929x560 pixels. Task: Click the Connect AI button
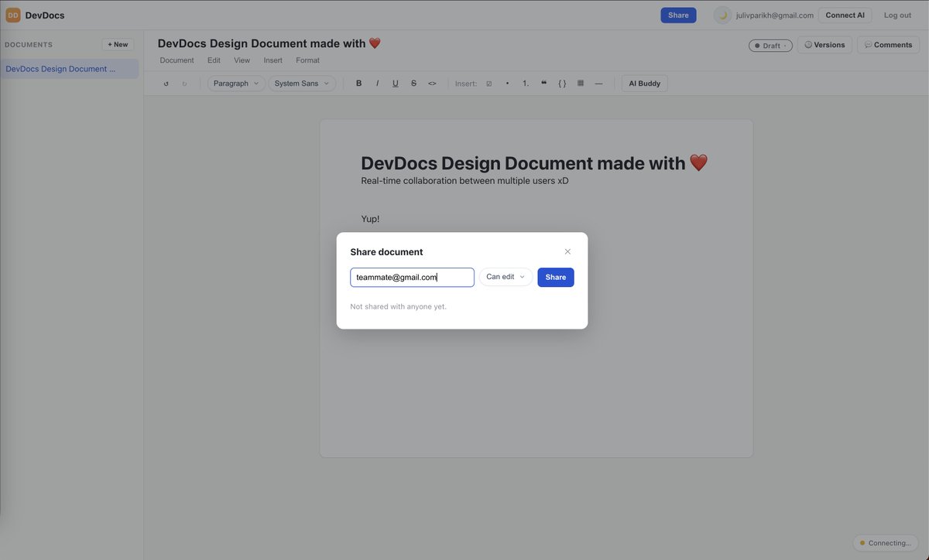845,15
